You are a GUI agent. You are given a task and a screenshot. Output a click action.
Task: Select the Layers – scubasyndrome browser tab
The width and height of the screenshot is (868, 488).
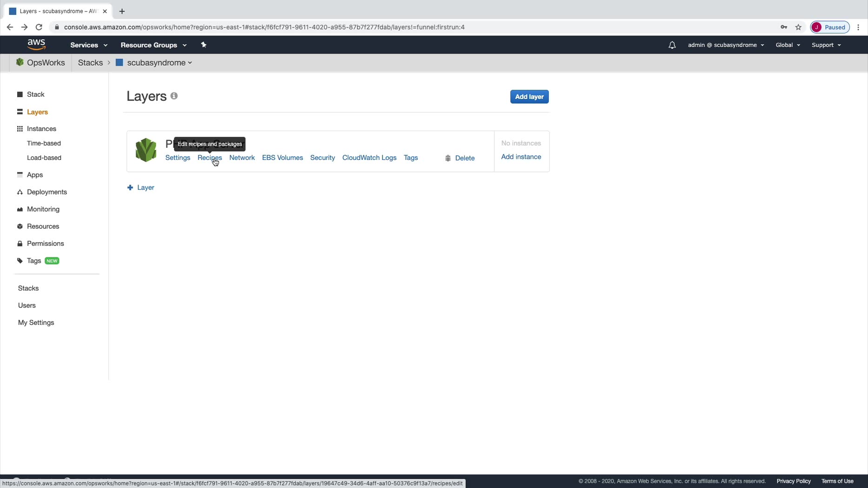click(58, 11)
